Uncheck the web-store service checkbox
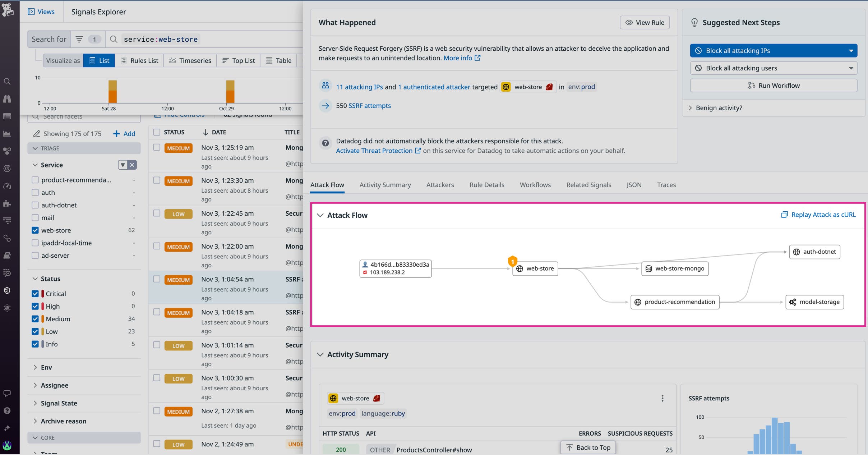Screen dimensions: 868x455 [x=35, y=230]
